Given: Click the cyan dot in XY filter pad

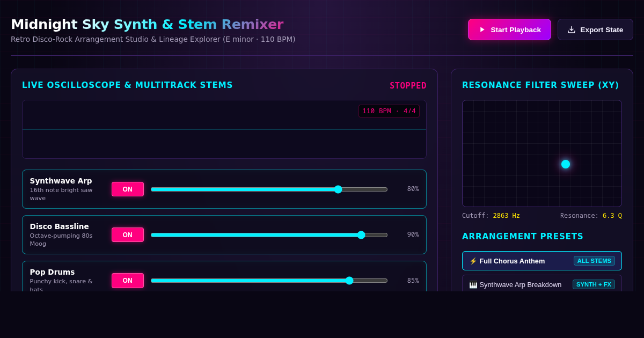Looking at the screenshot, I should (x=566, y=164).
